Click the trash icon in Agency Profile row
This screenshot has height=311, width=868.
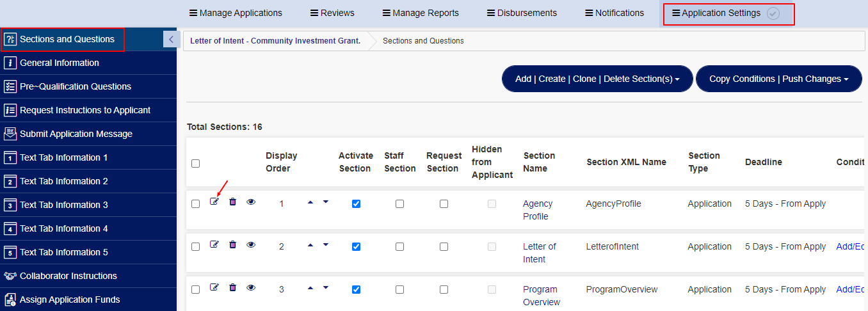232,202
